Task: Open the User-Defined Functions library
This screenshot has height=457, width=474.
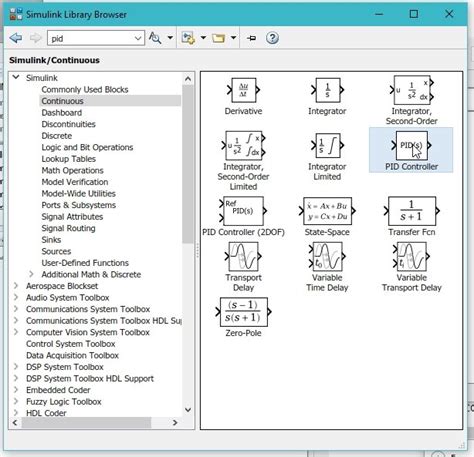Action: point(85,263)
